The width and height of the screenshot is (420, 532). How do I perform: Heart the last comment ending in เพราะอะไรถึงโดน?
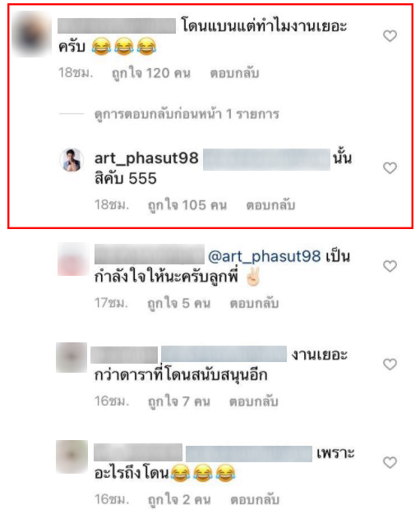[x=390, y=462]
